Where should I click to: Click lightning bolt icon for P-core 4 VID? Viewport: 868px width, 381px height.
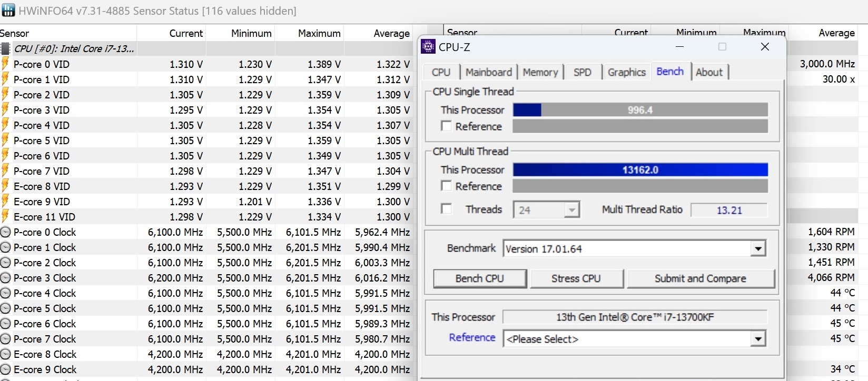pyautogui.click(x=5, y=125)
